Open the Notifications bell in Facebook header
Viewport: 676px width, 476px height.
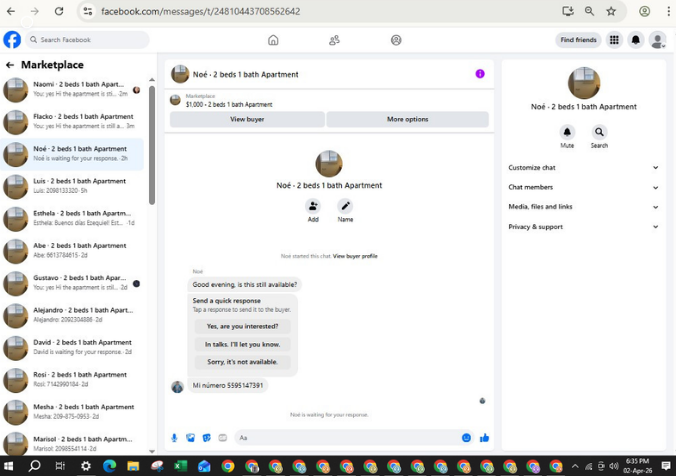coord(635,40)
